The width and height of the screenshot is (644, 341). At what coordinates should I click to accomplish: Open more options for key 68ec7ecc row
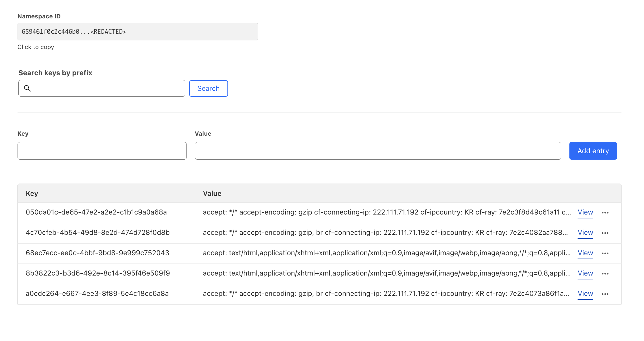tap(605, 253)
